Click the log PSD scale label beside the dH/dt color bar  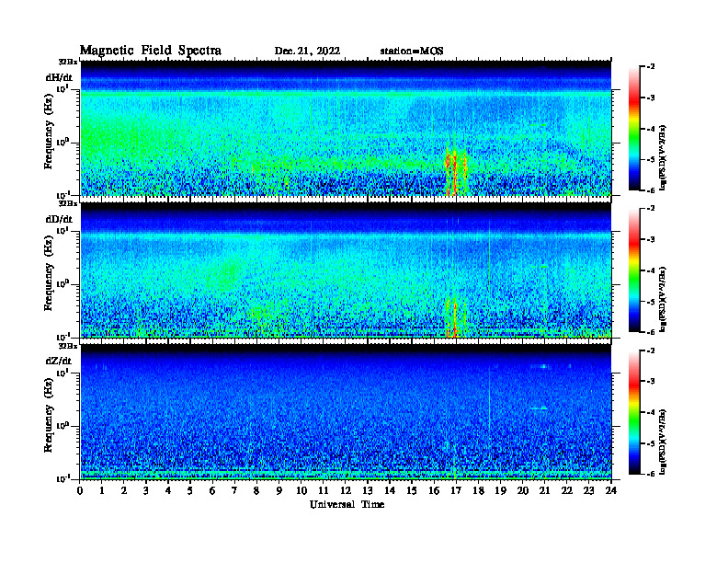[663, 158]
